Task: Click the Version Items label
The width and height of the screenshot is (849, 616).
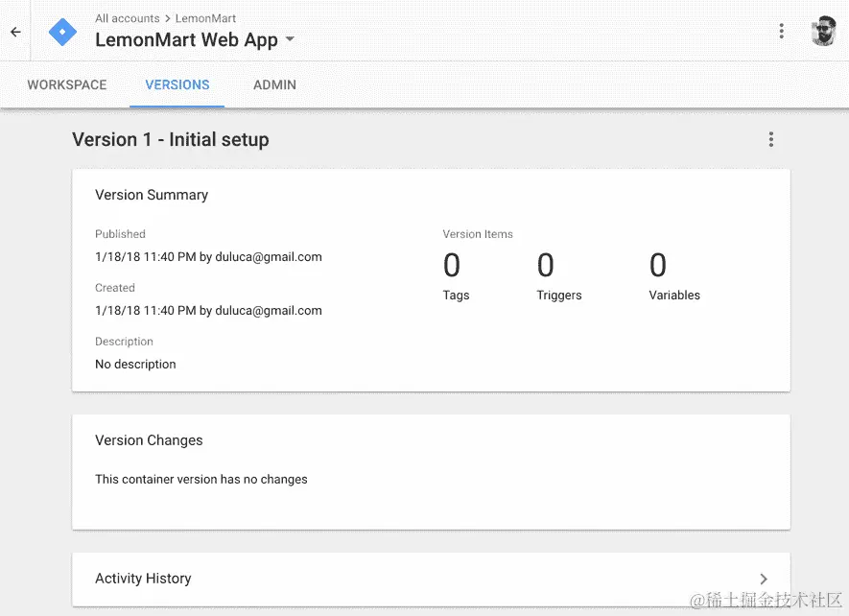Action: [478, 234]
